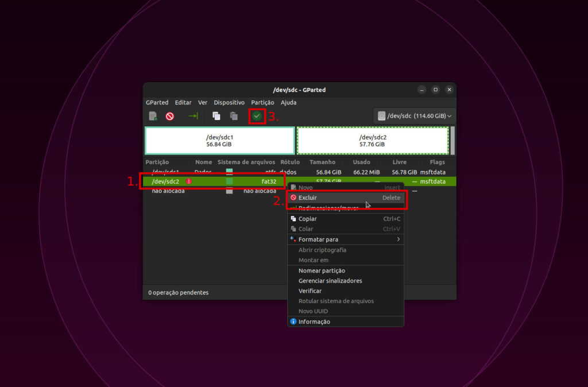Close the GParted window
588x387 pixels.
(449, 90)
